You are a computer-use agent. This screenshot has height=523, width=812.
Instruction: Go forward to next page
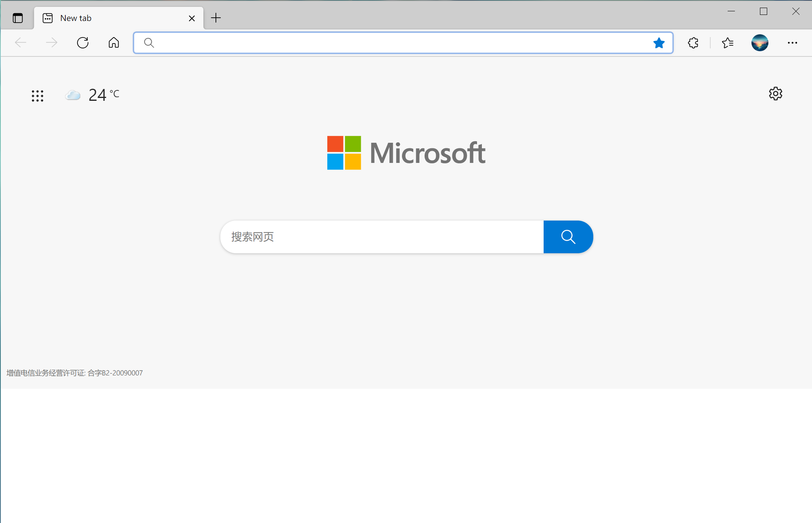click(x=51, y=43)
